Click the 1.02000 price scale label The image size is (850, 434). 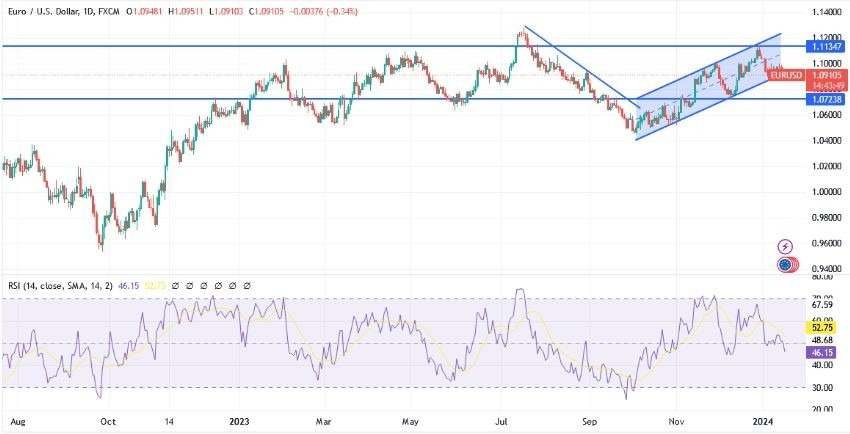tap(827, 166)
